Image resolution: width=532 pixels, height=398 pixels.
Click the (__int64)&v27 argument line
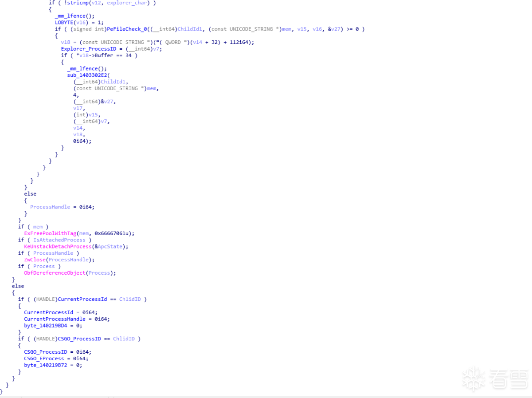click(94, 102)
